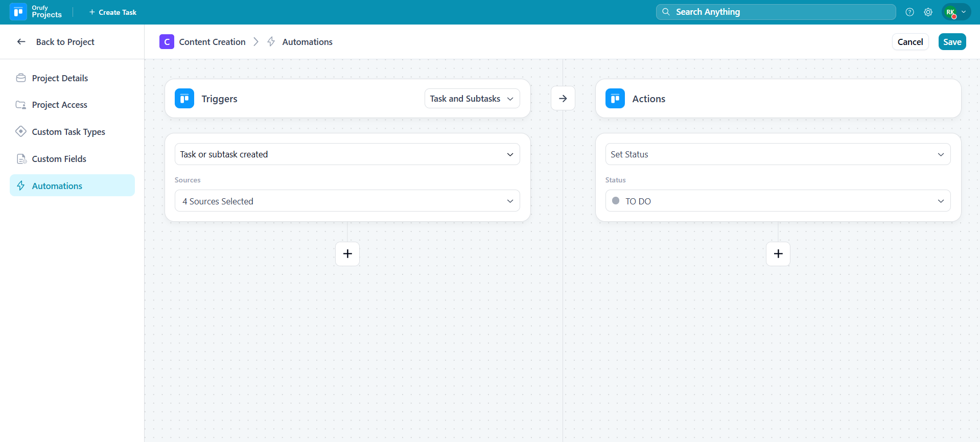
Task: Go to Project Details in sidebar
Action: coord(60,78)
